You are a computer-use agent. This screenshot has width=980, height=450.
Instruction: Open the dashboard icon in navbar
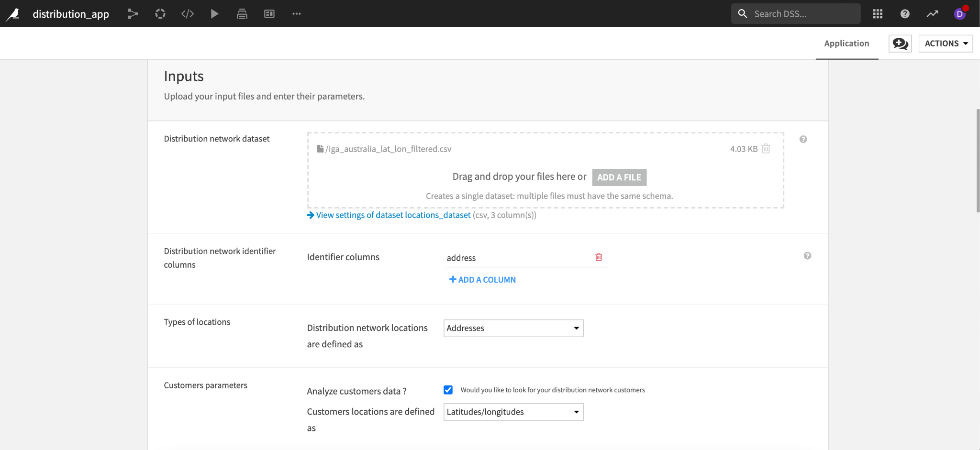coord(269,14)
